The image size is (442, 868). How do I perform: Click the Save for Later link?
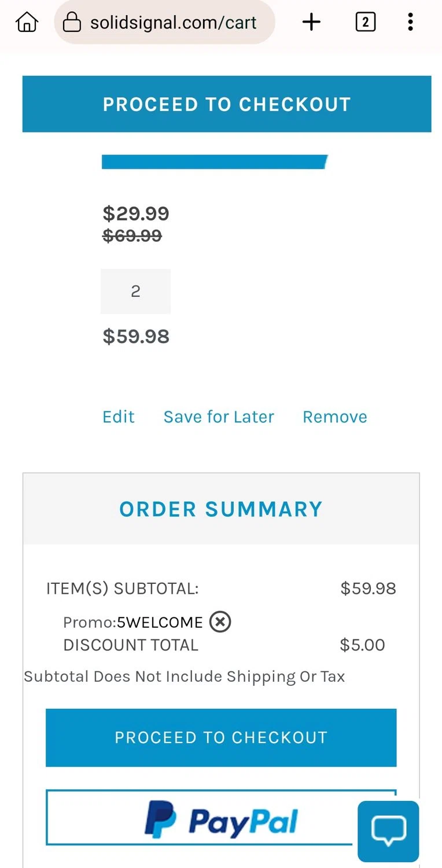click(x=219, y=417)
